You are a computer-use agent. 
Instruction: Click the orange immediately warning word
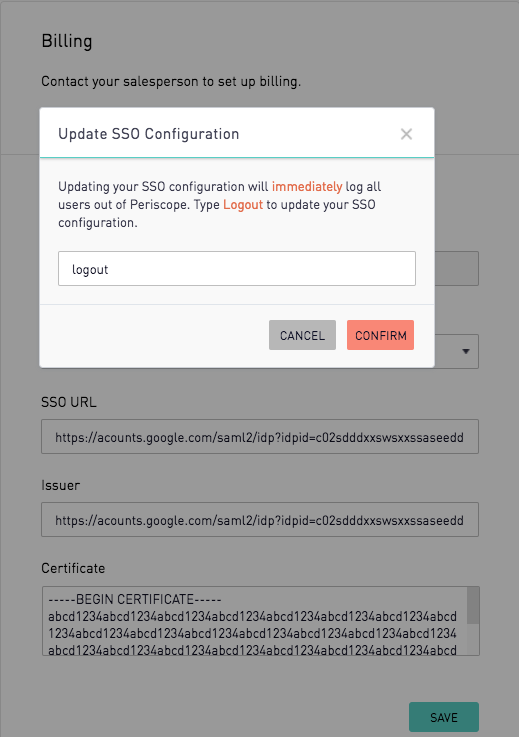(307, 187)
